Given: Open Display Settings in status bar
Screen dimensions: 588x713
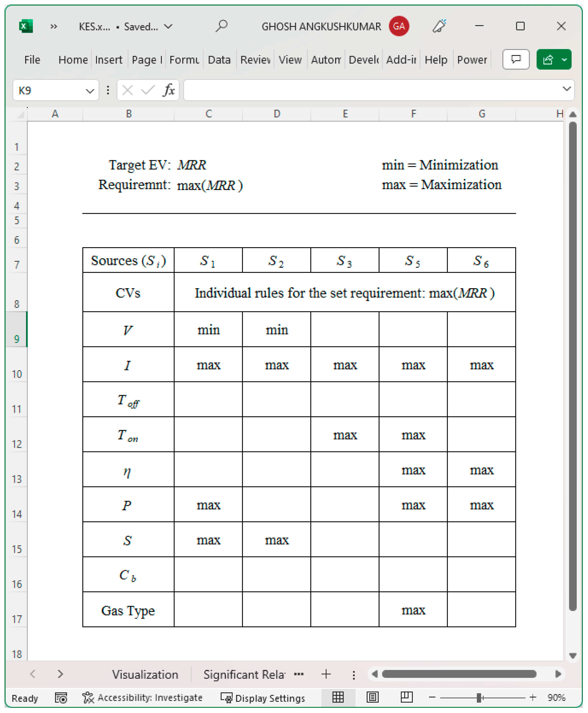Looking at the screenshot, I should 263,698.
